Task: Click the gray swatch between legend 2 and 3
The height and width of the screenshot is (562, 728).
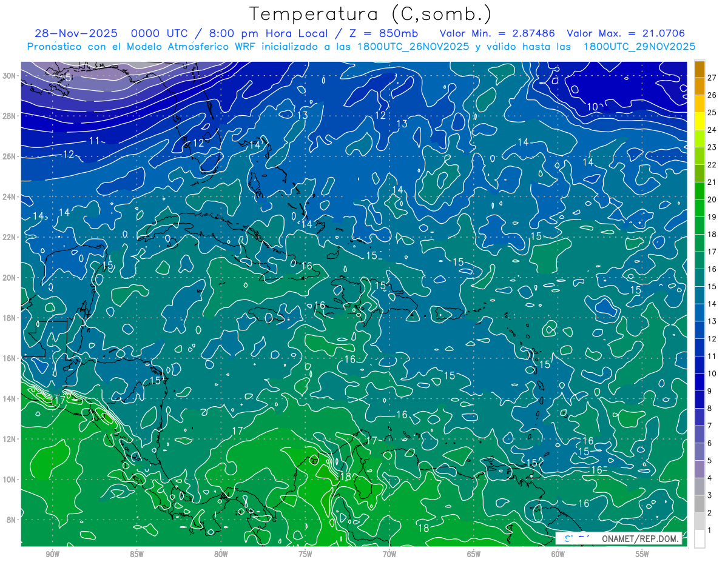Action: (x=699, y=504)
